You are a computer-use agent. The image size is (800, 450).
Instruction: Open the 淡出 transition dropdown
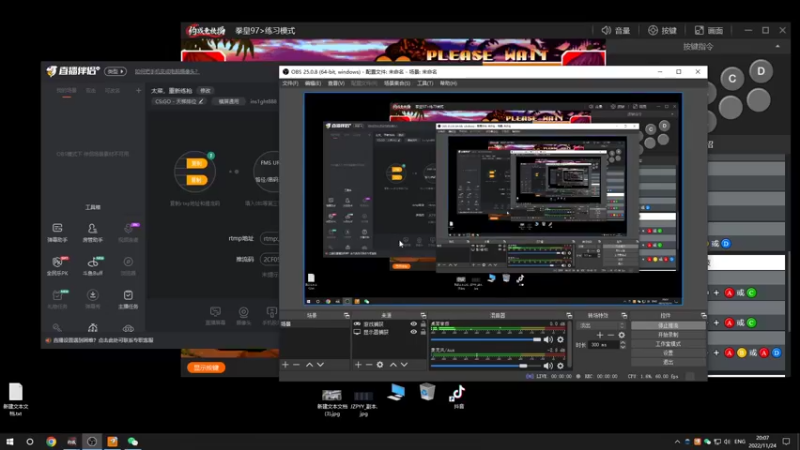tap(601, 326)
